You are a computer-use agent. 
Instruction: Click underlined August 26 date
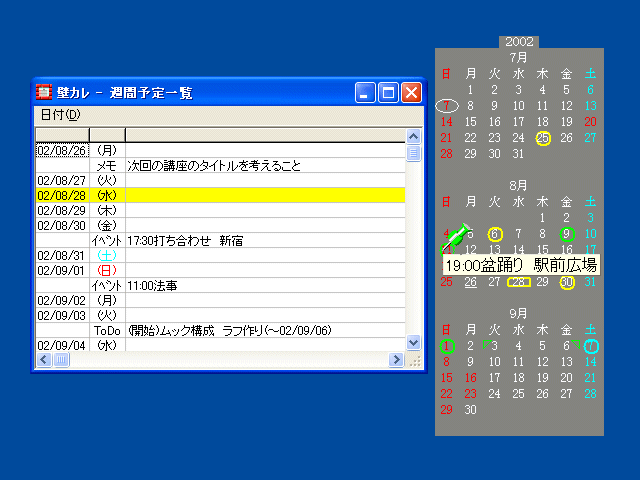(471, 282)
